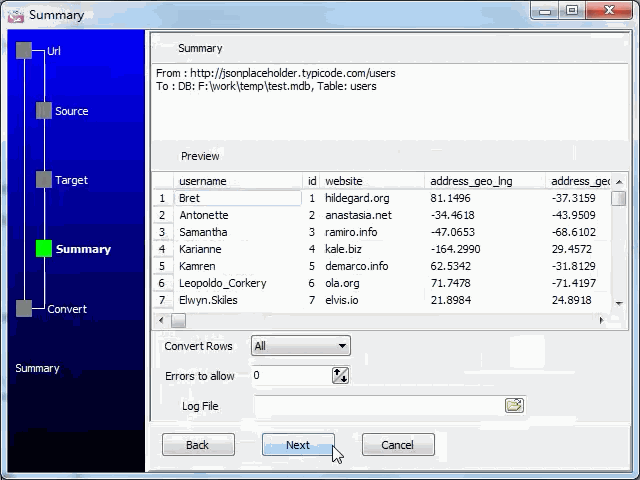Select row 4 header for Karianne
640x480 pixels.
162,249
